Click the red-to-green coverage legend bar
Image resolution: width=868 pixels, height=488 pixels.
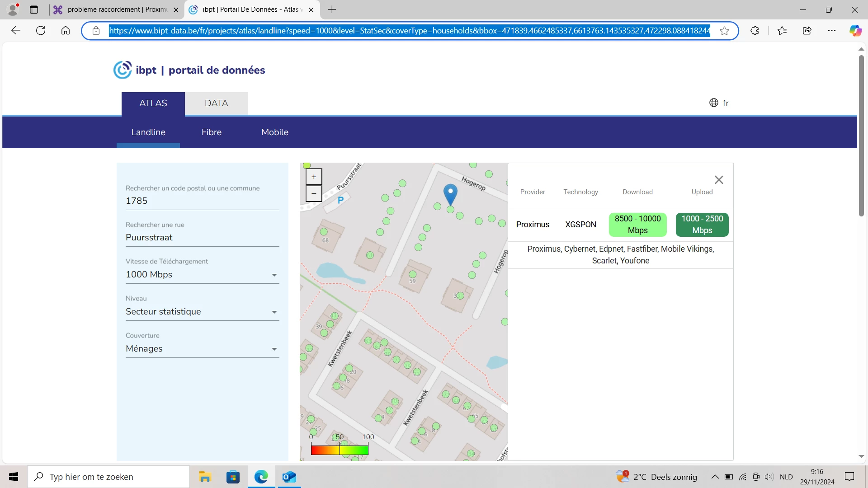(340, 450)
